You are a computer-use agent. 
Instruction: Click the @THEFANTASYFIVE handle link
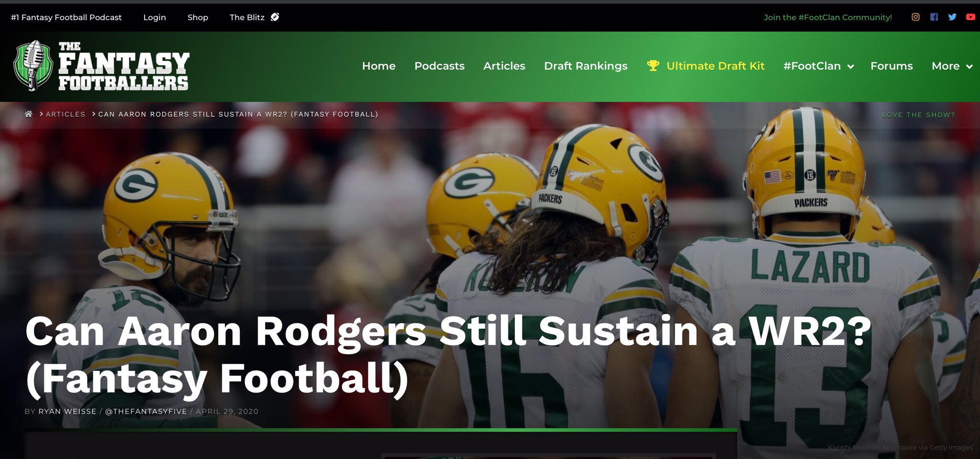(x=146, y=411)
